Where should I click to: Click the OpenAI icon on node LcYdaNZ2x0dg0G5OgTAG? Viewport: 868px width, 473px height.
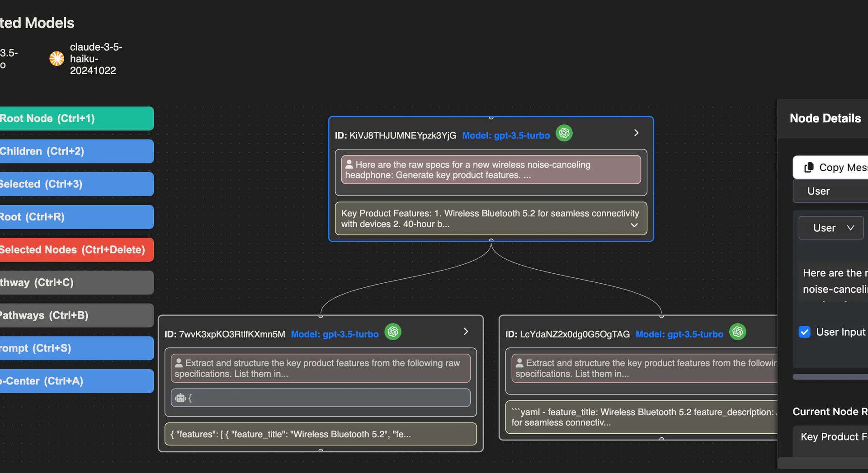737,332
